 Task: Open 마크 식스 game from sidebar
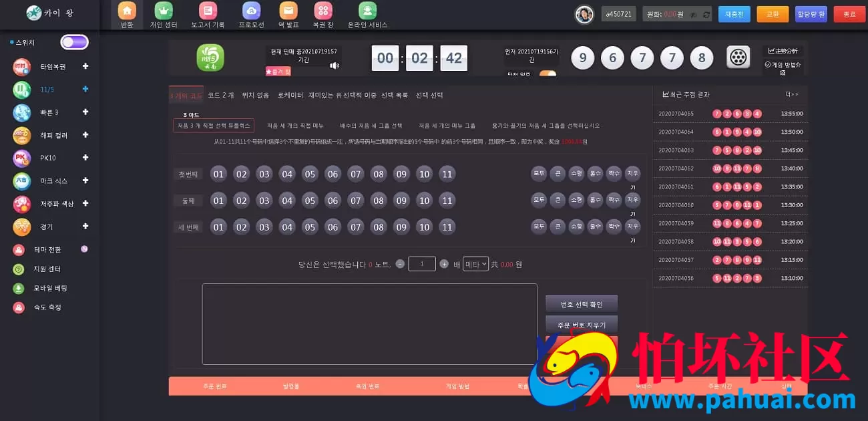pyautogui.click(x=47, y=180)
